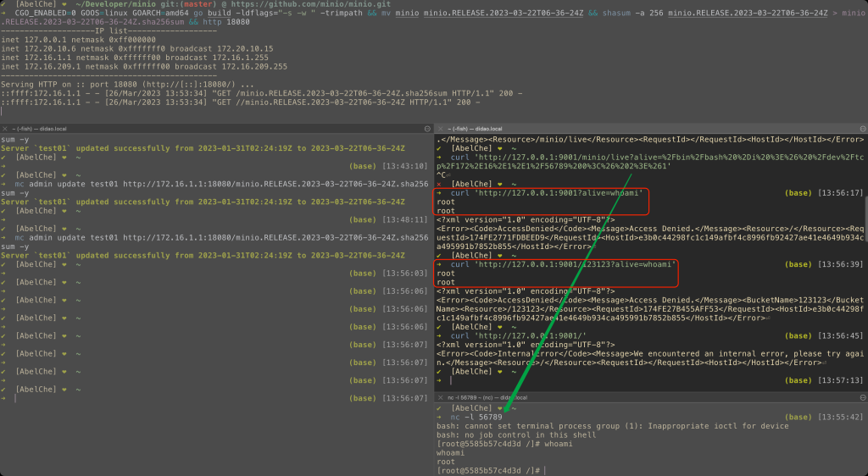Click the [13:43:10] timestamp in left pane
This screenshot has height=476, width=868.
pos(405,166)
